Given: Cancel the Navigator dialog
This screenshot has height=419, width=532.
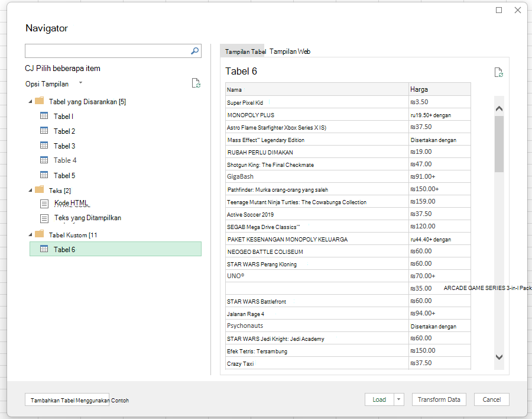Looking at the screenshot, I should (x=492, y=399).
